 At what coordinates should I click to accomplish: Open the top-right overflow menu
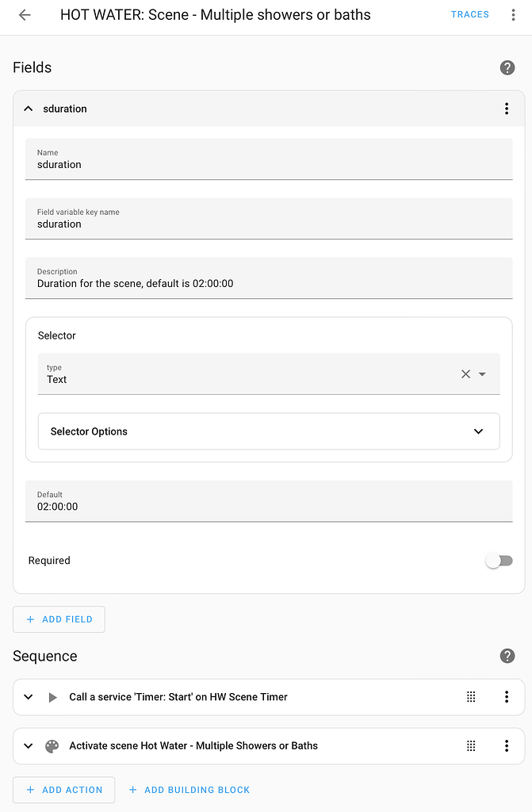pyautogui.click(x=513, y=15)
